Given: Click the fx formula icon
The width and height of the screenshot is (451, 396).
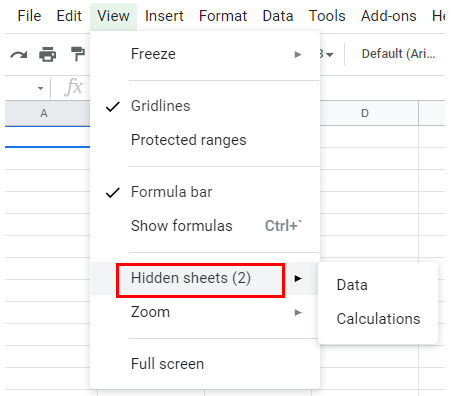Looking at the screenshot, I should tap(73, 87).
